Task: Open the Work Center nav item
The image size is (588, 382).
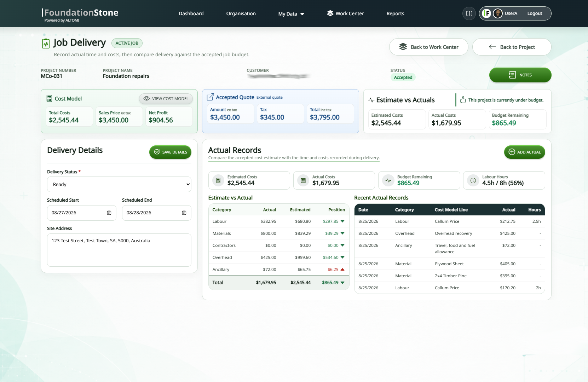Action: coord(345,13)
